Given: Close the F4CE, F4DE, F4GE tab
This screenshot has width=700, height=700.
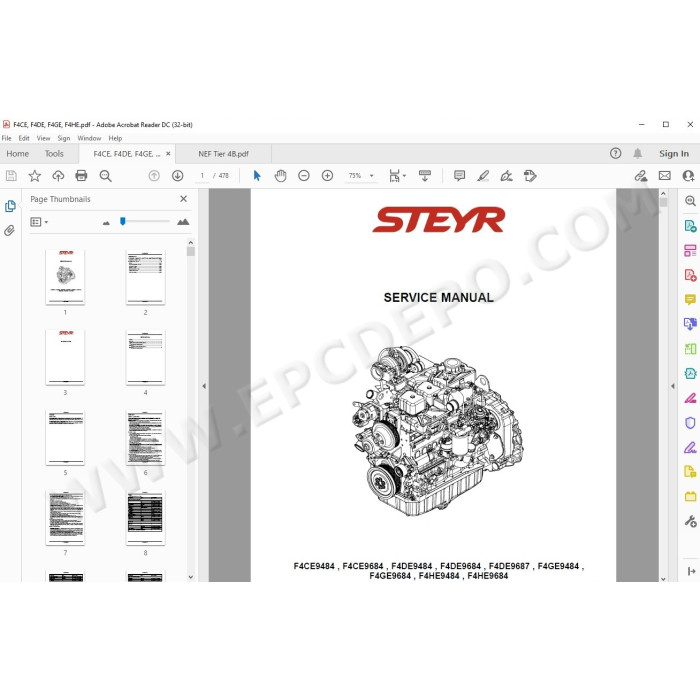Looking at the screenshot, I should [x=168, y=154].
